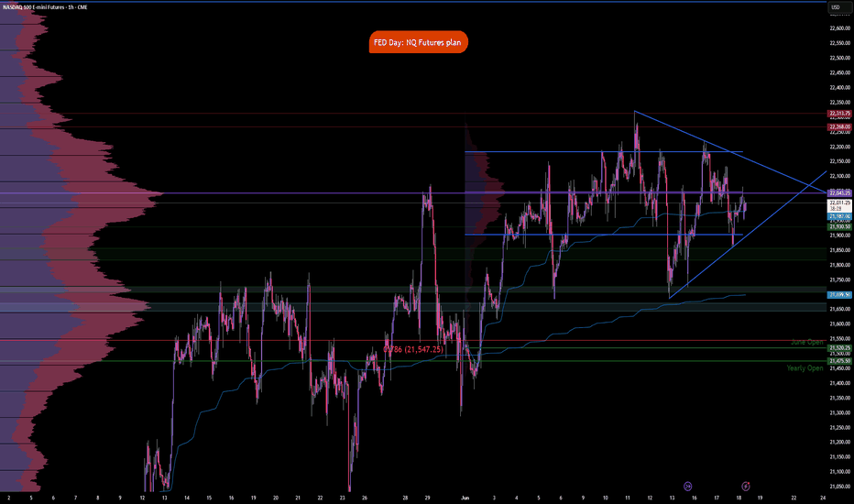Click the 22,400.00 level on price axis
The height and width of the screenshot is (504, 854).
pyautogui.click(x=840, y=87)
